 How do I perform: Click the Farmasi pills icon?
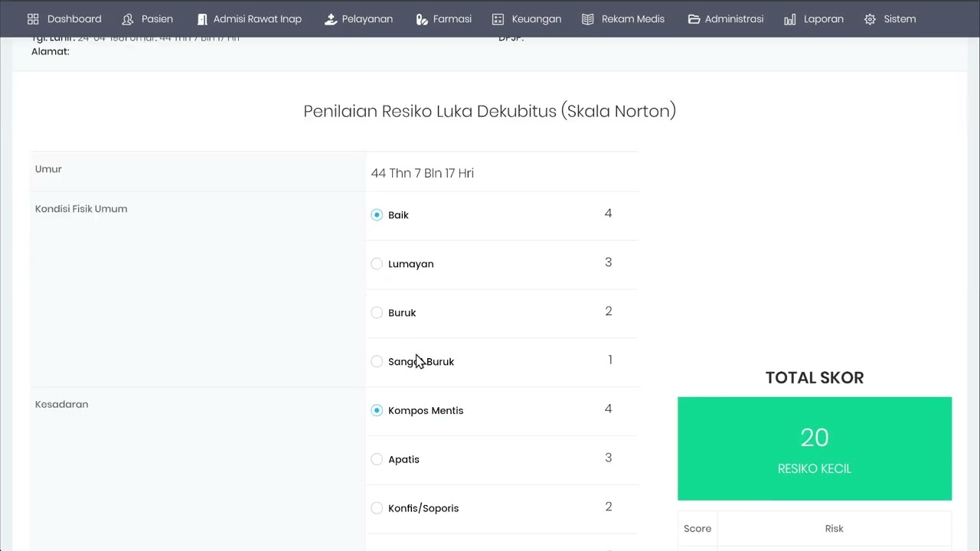click(x=422, y=19)
